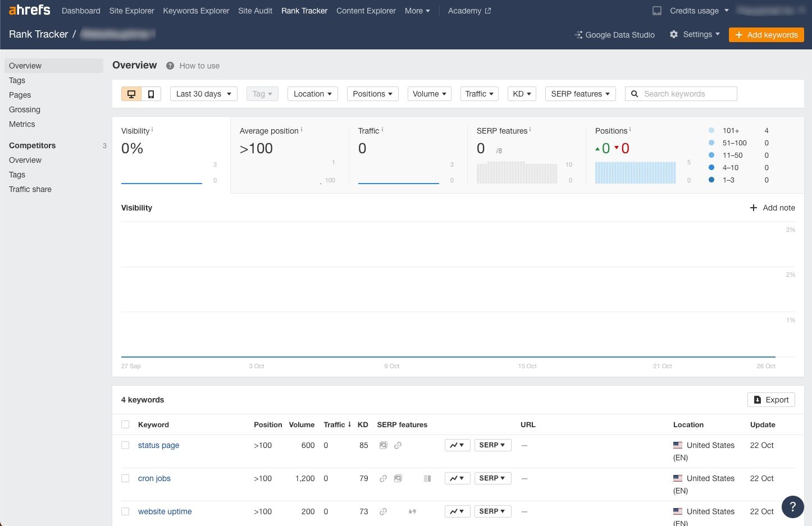This screenshot has width=812, height=526.
Task: Click the Visibility info icon
Action: pos(152,130)
